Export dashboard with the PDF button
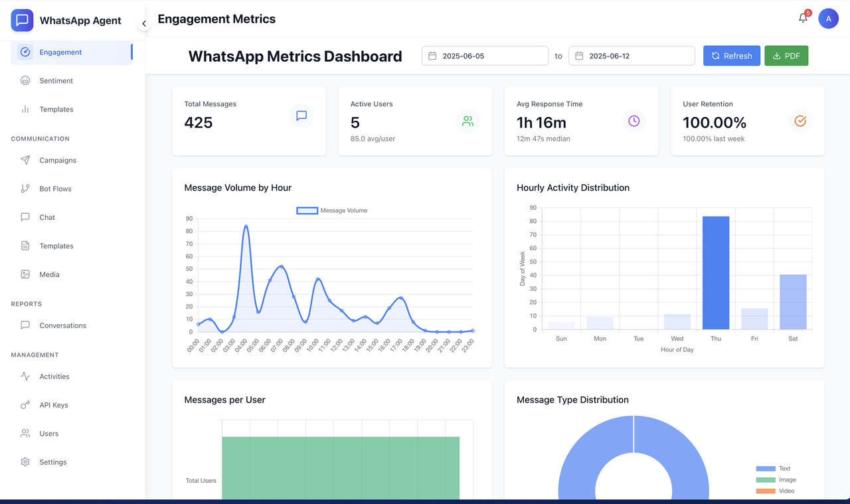 [786, 56]
